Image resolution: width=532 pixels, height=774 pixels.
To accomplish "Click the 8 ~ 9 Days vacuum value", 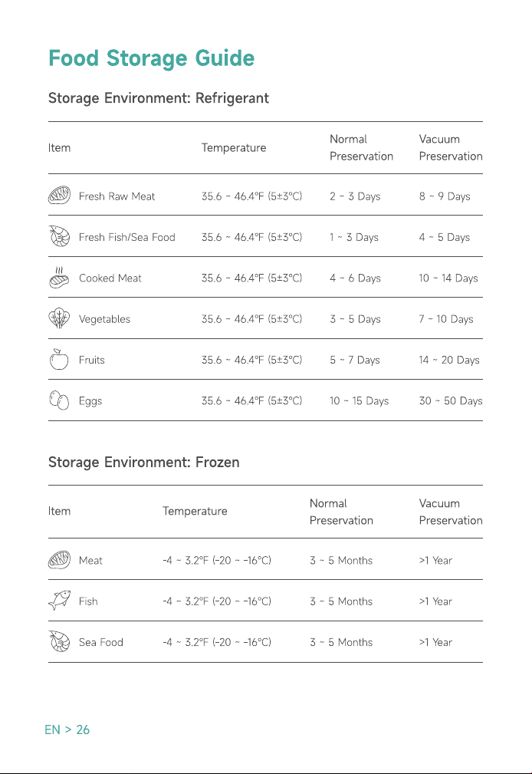I will point(444,196).
